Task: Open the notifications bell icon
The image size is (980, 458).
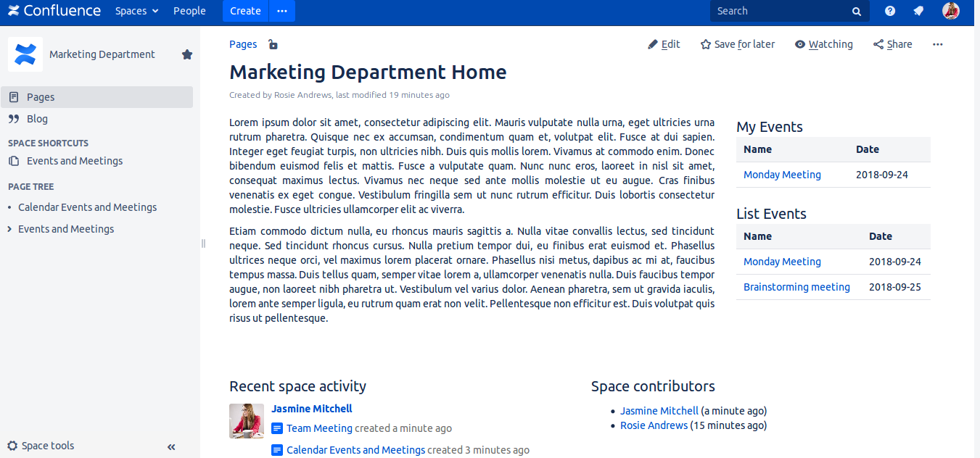Action: coord(918,11)
